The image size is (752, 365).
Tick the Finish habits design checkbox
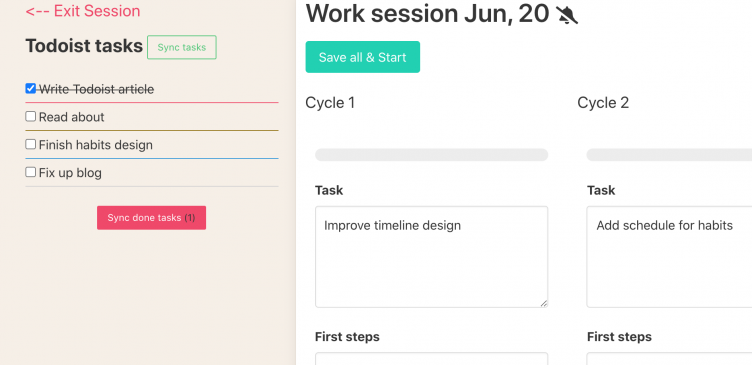point(31,144)
